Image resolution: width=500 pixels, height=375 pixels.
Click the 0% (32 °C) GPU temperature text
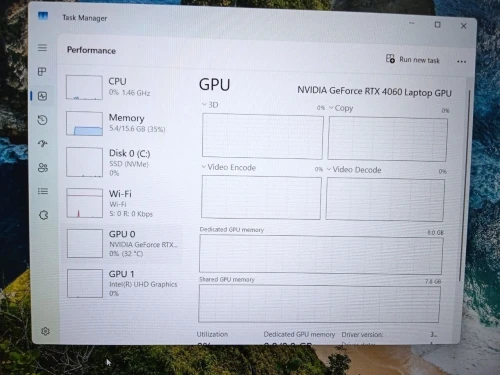pos(126,254)
